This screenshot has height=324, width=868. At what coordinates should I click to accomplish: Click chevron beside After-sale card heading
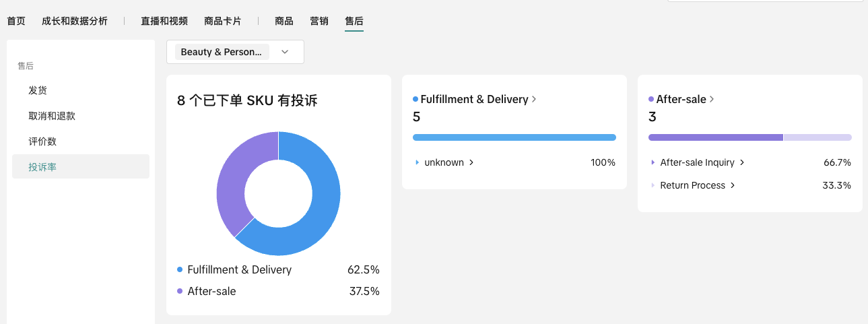(712, 99)
